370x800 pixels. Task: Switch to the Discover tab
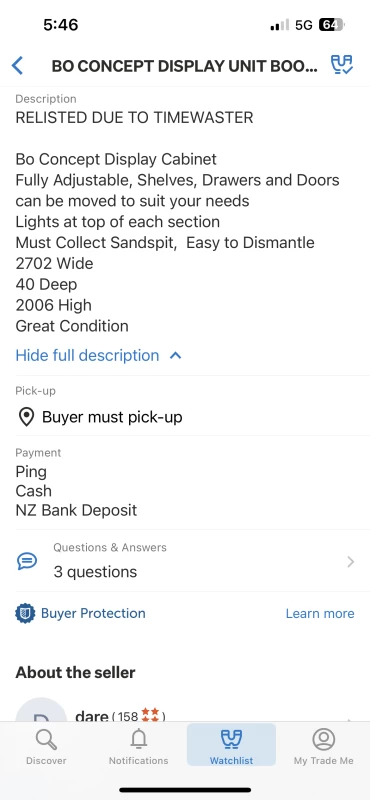(46, 747)
